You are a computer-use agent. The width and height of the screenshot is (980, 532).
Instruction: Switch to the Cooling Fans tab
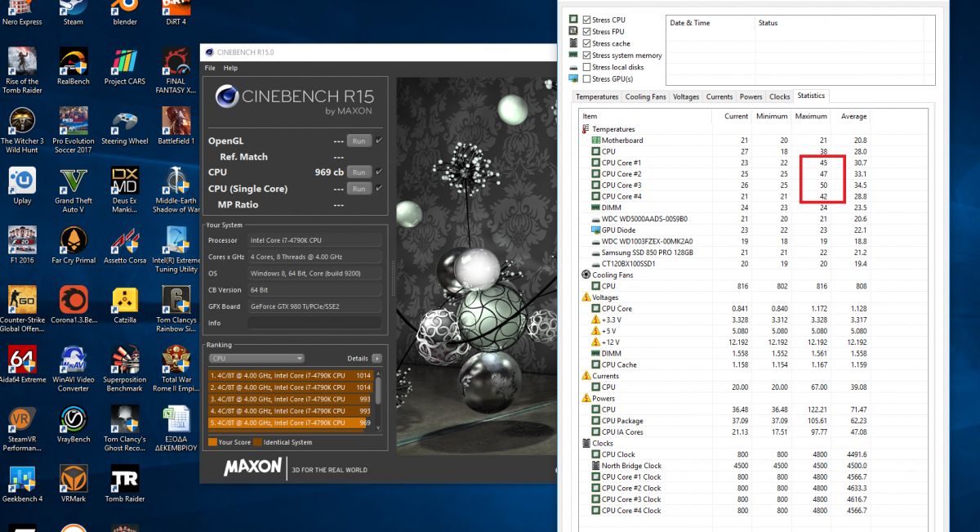click(646, 96)
